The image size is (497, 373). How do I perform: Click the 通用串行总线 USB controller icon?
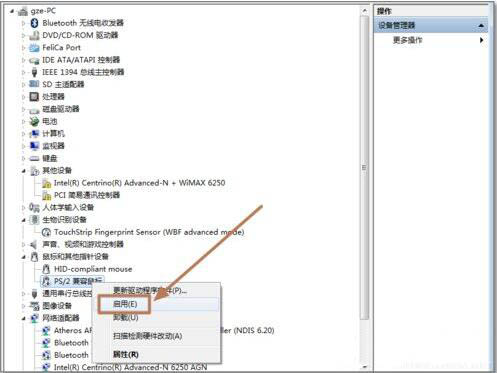point(34,294)
